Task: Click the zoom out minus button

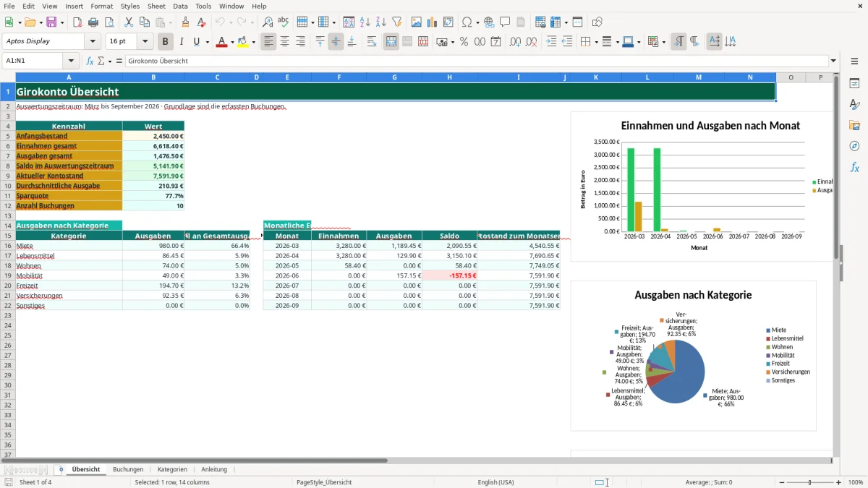Action: click(x=782, y=482)
